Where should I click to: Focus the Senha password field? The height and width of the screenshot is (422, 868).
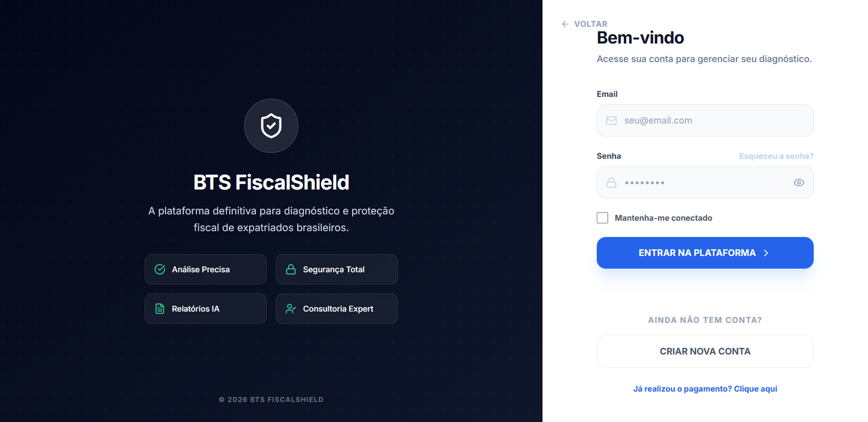(705, 183)
